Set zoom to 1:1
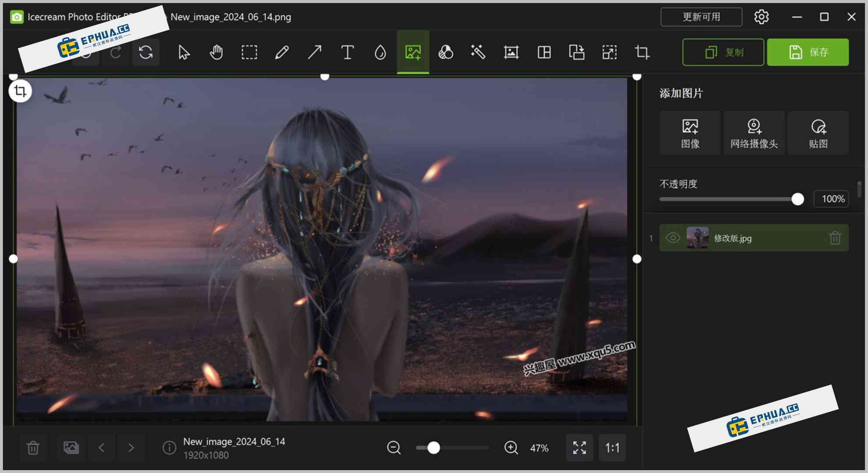Viewport: 868px width, 473px height. click(x=612, y=448)
